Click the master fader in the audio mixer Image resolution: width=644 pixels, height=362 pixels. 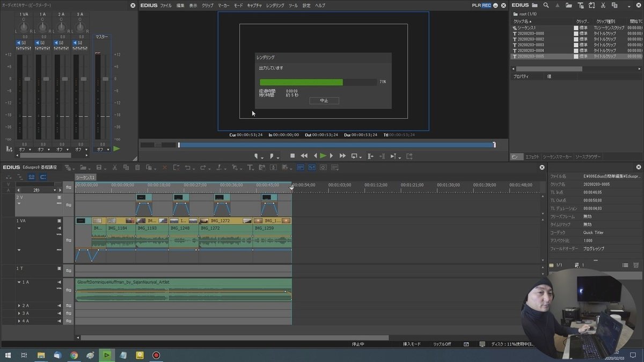click(105, 78)
